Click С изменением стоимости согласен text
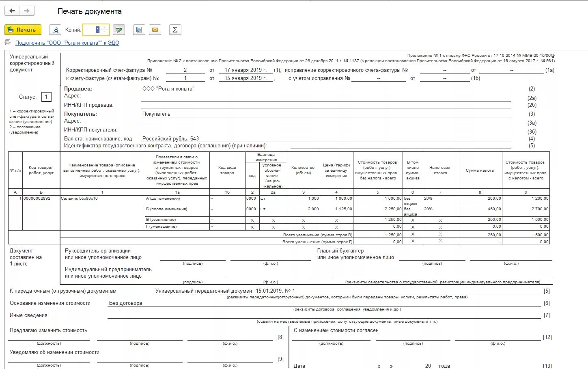Screen dimensions: 588x369 336,330
